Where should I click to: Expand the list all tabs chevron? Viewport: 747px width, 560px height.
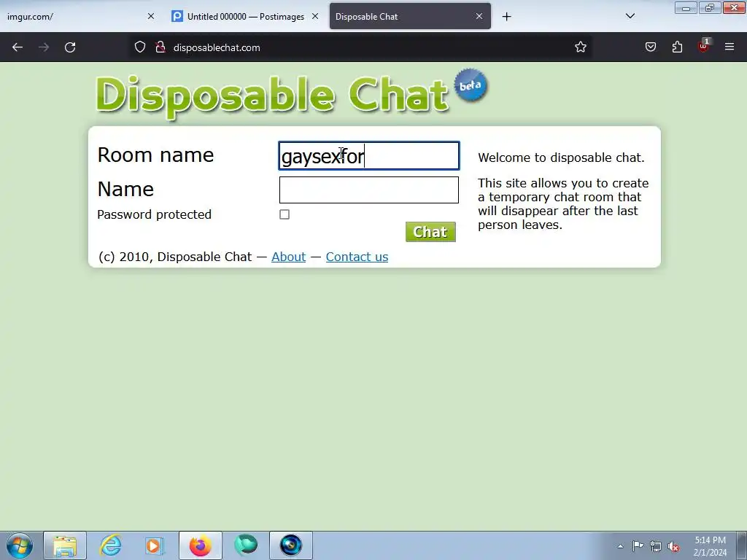coord(630,16)
